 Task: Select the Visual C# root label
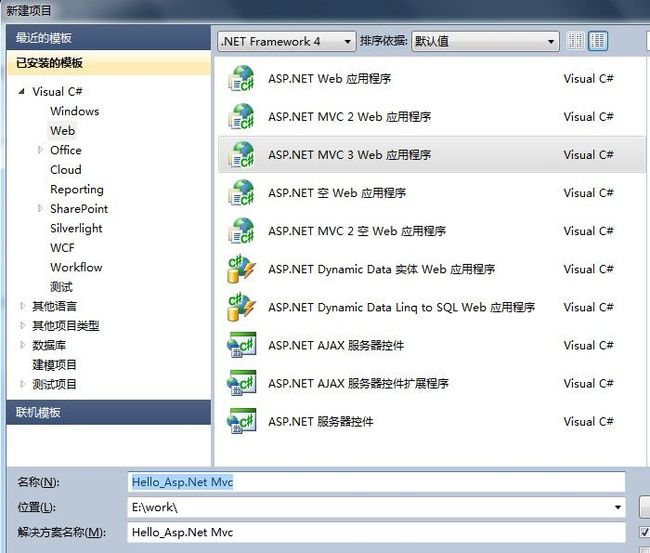tap(57, 92)
